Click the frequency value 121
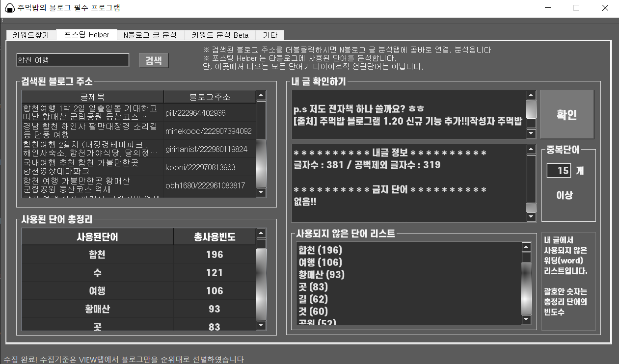Image resolution: width=619 pixels, height=364 pixels. click(x=215, y=272)
